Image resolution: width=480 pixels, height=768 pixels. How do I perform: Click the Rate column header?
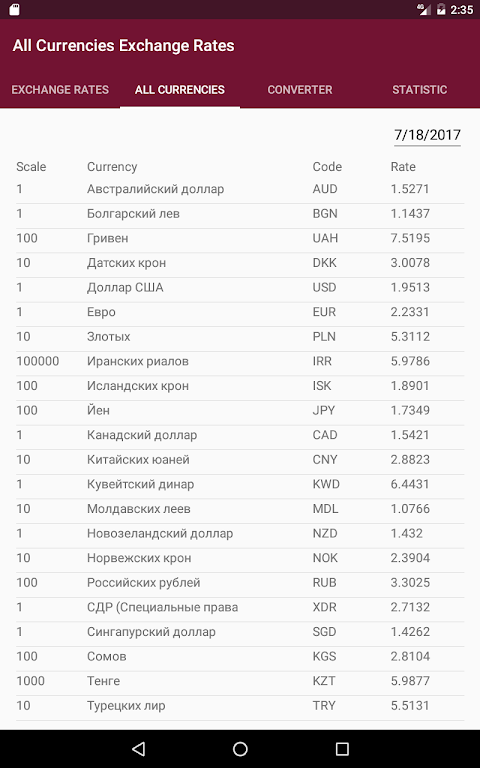click(403, 167)
